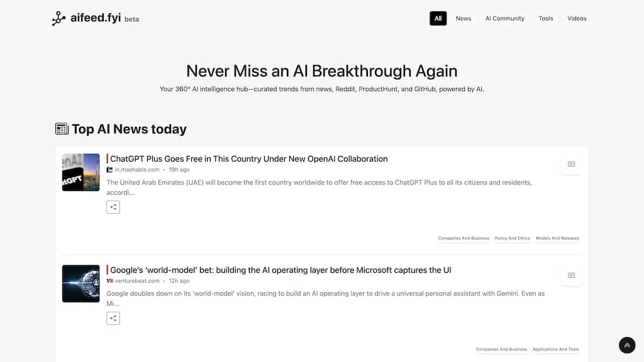This screenshot has height=362, width=644.
Task: Click the ChatGPT article thumbnail image
Action: pos(81,172)
